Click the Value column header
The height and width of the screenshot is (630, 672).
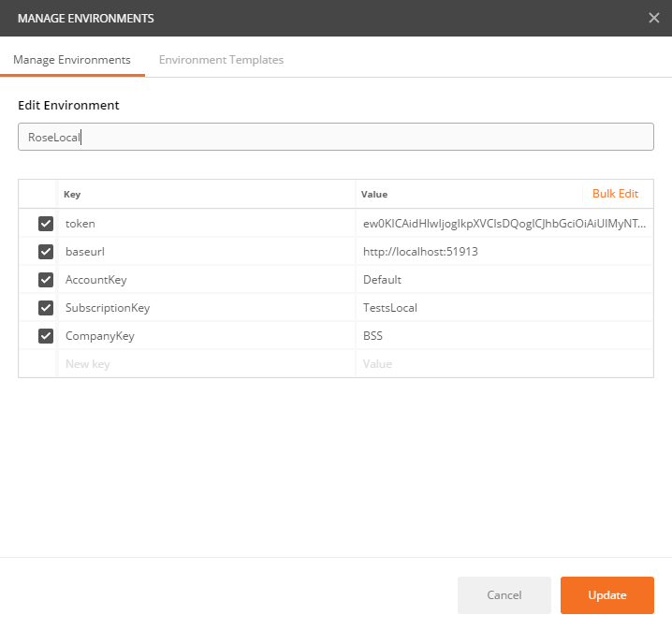374,194
